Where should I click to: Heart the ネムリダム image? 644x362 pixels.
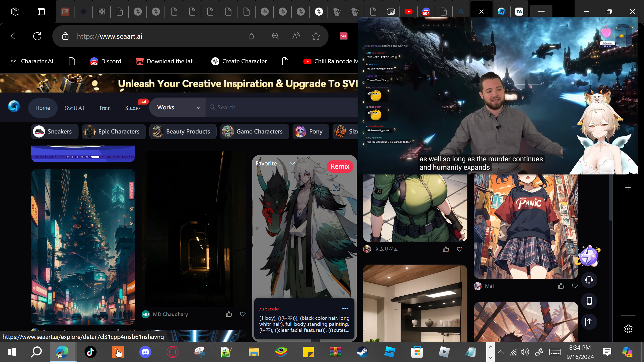(460, 249)
